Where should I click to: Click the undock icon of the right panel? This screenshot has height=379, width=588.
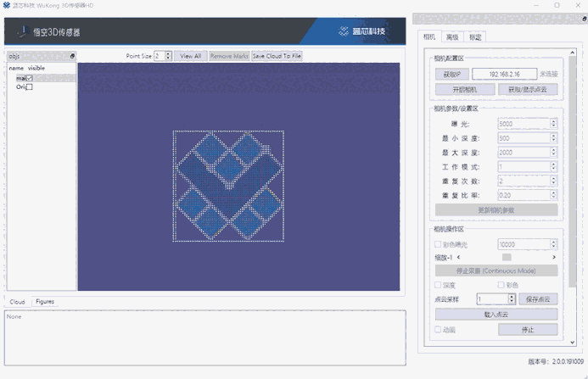(x=585, y=19)
